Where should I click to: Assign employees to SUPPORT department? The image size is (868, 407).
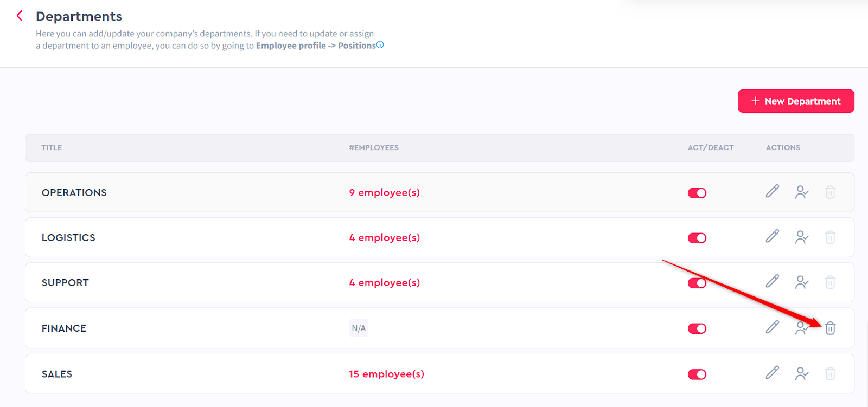click(802, 282)
